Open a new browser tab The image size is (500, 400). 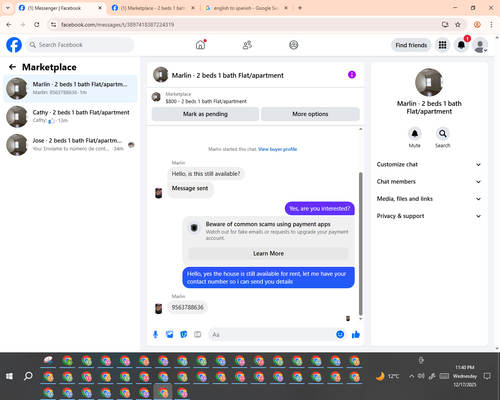pyautogui.click(x=300, y=8)
